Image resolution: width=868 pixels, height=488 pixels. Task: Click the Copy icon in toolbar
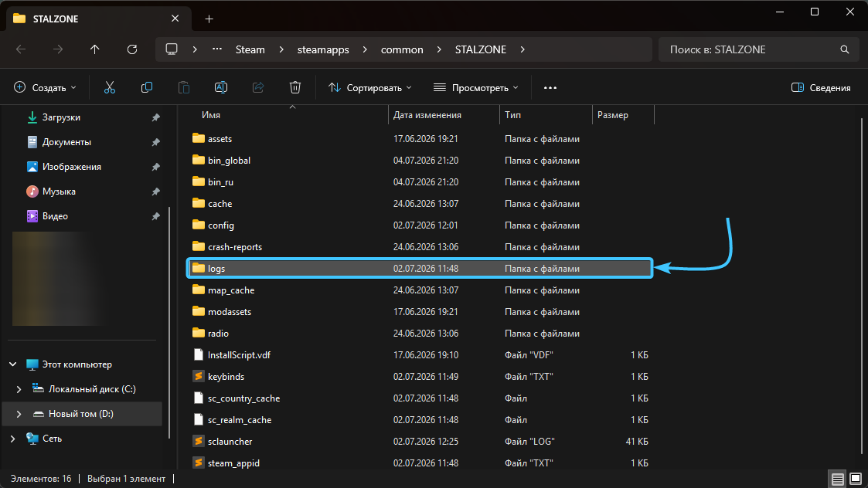(x=147, y=87)
